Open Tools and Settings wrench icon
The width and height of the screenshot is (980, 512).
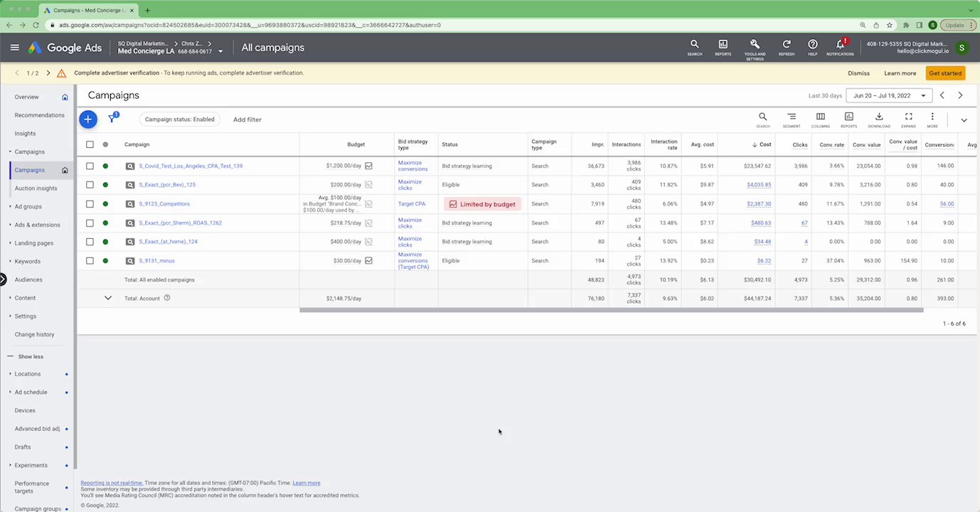[755, 48]
